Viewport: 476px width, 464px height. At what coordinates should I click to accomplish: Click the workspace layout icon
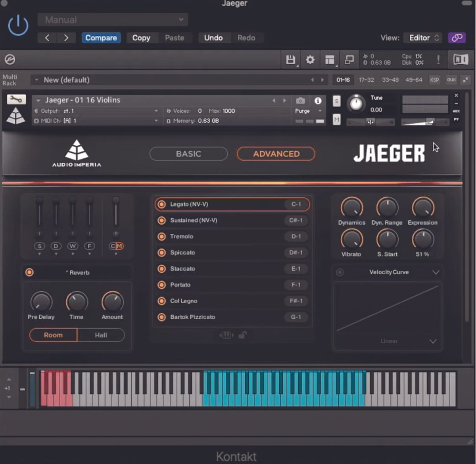pos(330,60)
